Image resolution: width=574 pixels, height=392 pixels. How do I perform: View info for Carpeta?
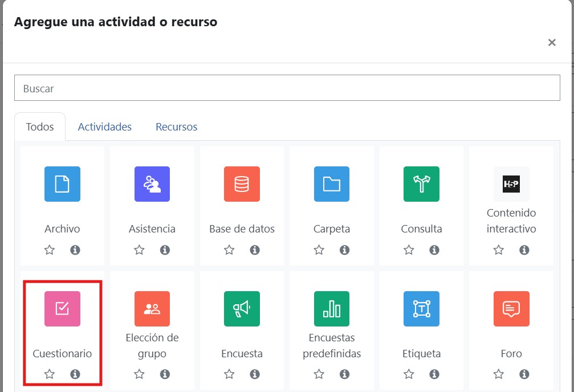[344, 250]
